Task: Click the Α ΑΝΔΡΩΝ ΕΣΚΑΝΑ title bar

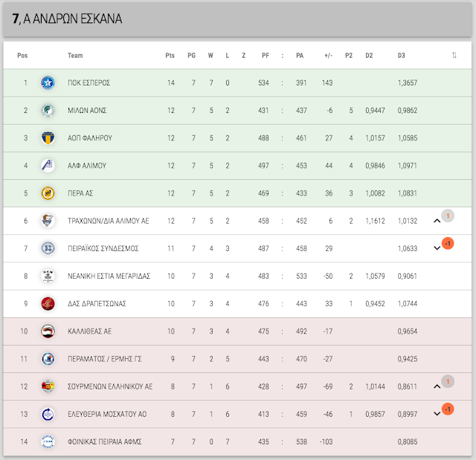Action: tap(237, 19)
